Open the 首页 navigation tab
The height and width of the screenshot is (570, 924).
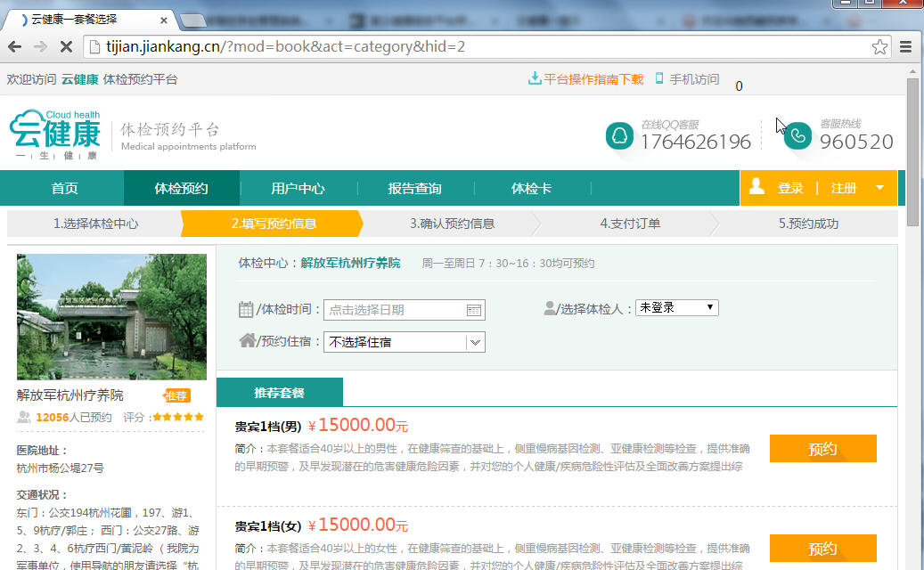(x=64, y=189)
